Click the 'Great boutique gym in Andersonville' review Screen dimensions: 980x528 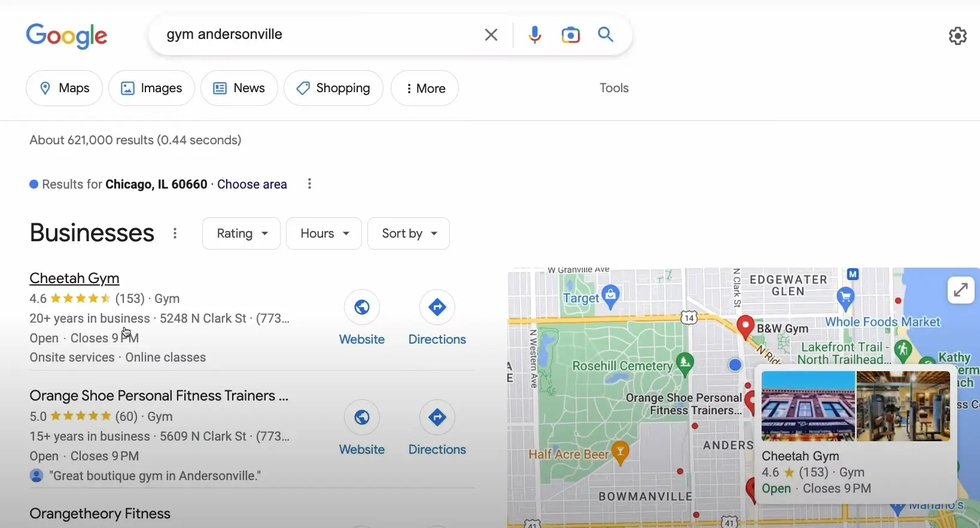tap(155, 476)
